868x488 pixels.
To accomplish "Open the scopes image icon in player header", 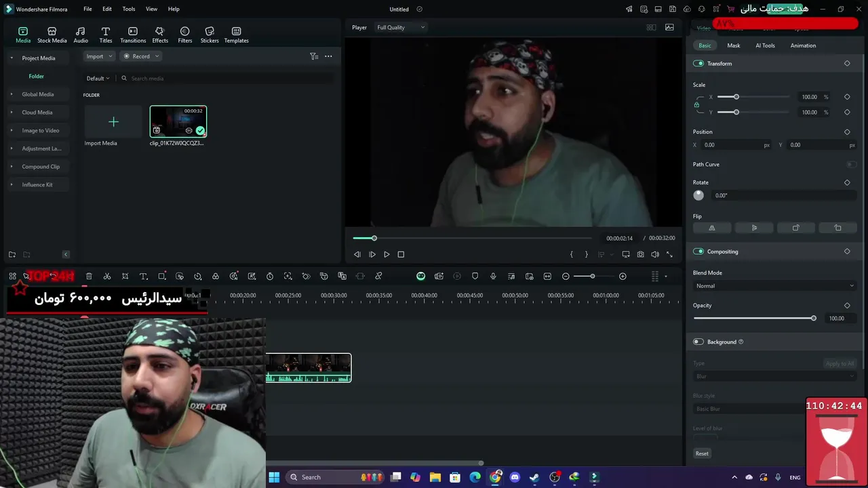I will point(670,27).
